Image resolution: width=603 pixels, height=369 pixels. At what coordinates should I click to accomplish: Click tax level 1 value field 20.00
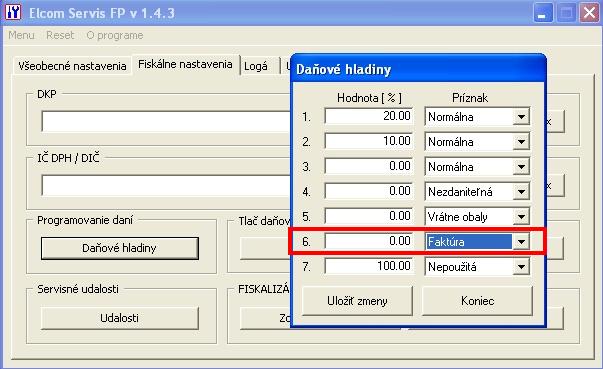369,116
